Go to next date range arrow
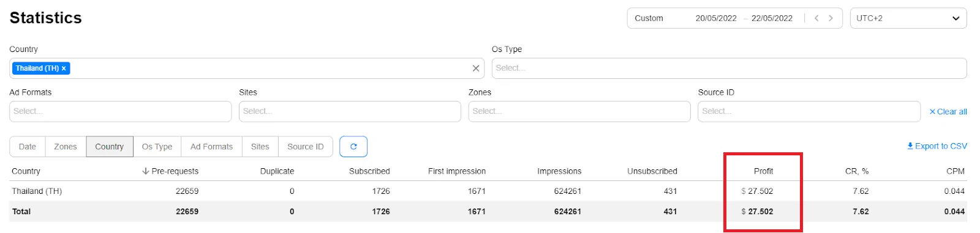The image size is (980, 233). coord(831,18)
